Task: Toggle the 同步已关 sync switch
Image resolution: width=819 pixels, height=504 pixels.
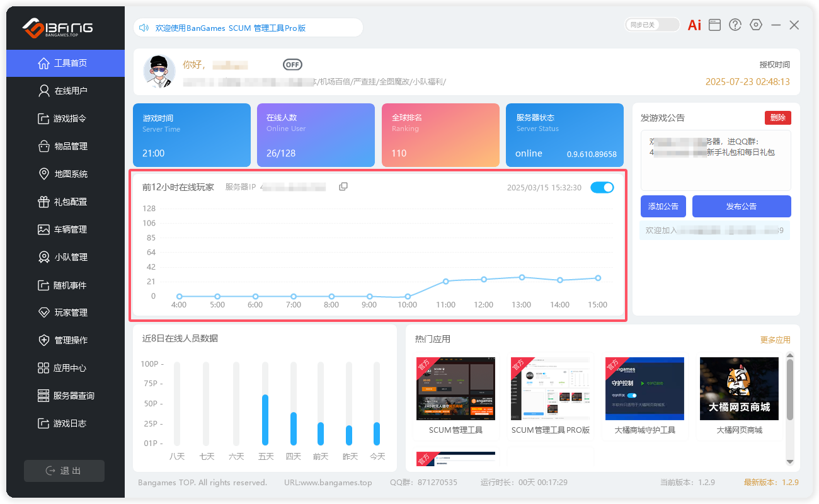Action: (x=652, y=25)
